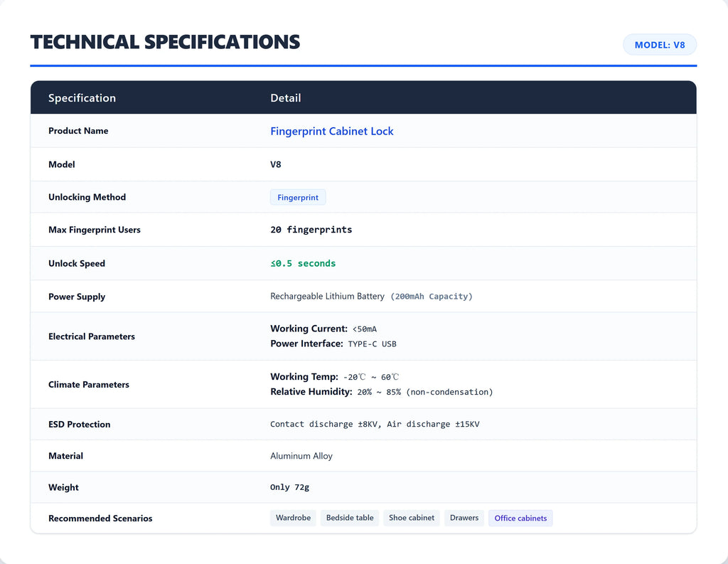Select the ESD Protection discharge details
Viewport: 728px width, 564px height.
[375, 424]
